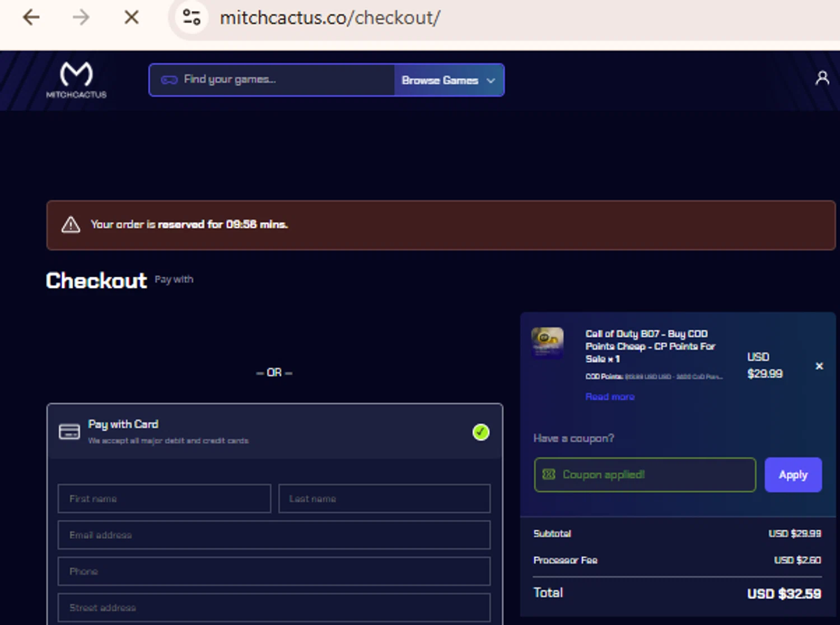Viewport: 840px width, 625px height.
Task: Open site information icon in address bar
Action: click(x=192, y=17)
